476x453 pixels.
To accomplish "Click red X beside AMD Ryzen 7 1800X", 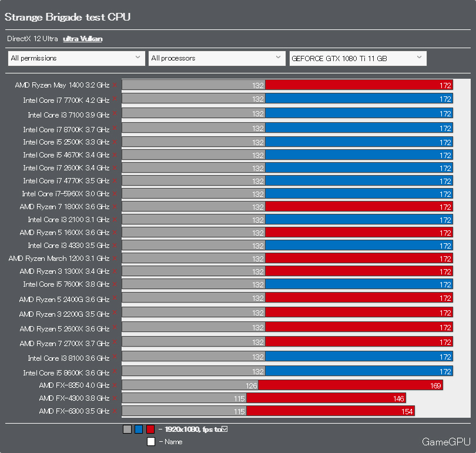I will 115,207.
